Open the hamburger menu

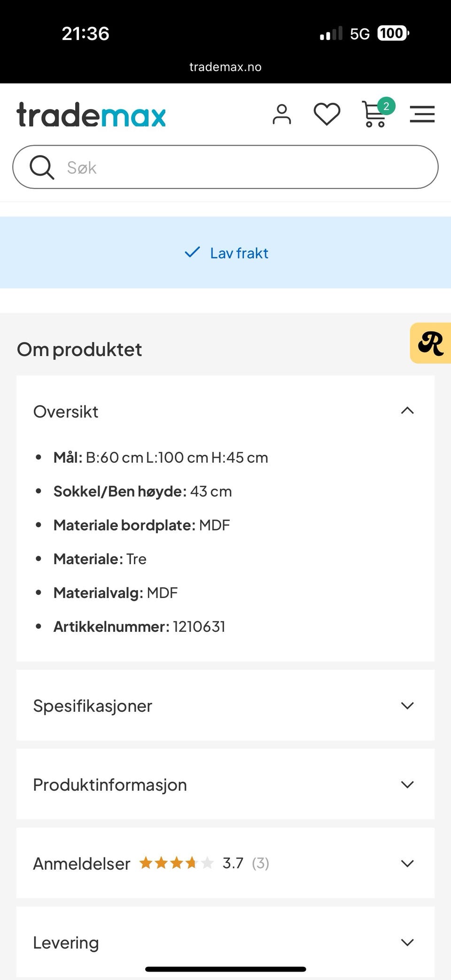click(422, 114)
